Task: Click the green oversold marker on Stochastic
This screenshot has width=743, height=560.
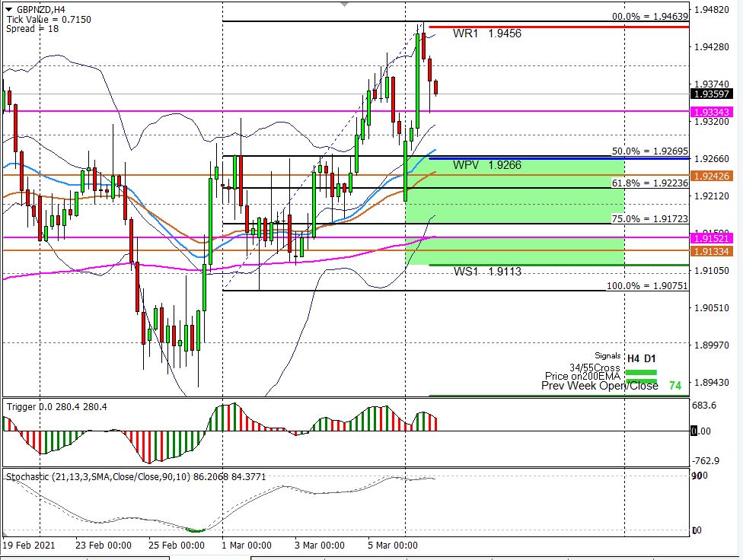Action: point(196,530)
